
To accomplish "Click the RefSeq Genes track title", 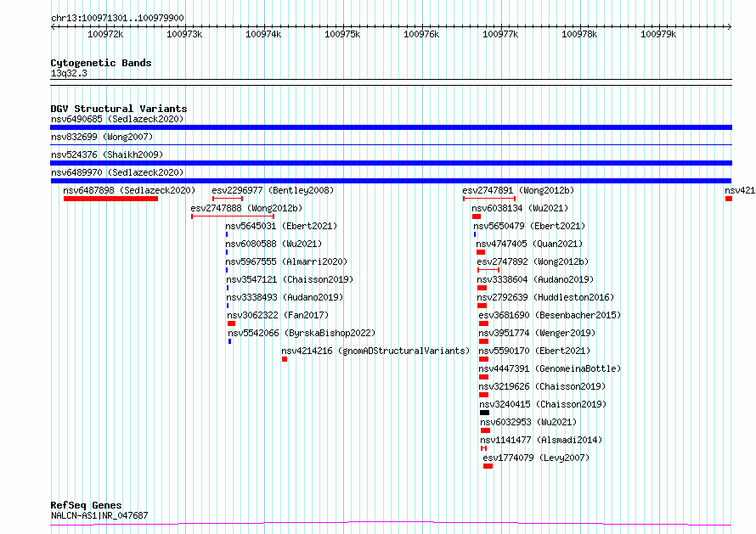I will 86,505.
